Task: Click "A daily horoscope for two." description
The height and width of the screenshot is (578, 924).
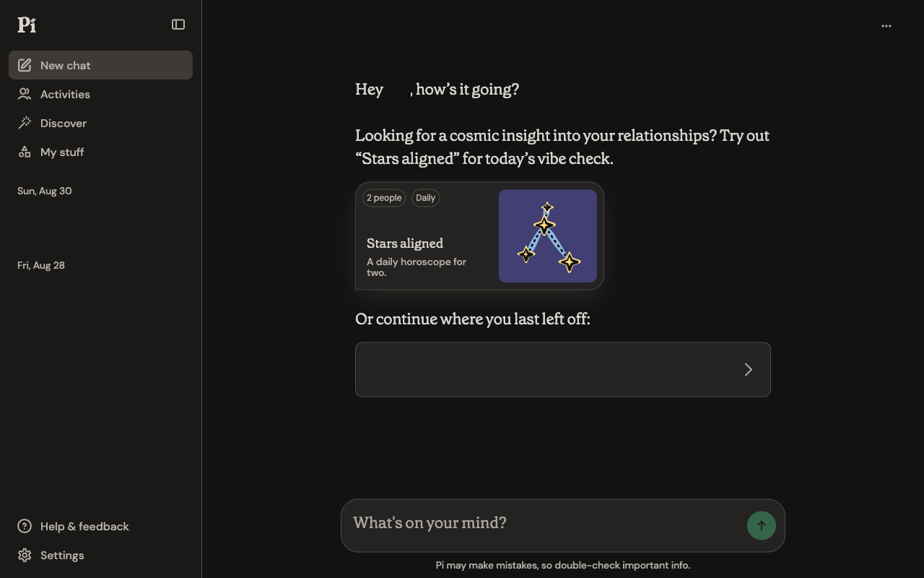Action: click(417, 267)
